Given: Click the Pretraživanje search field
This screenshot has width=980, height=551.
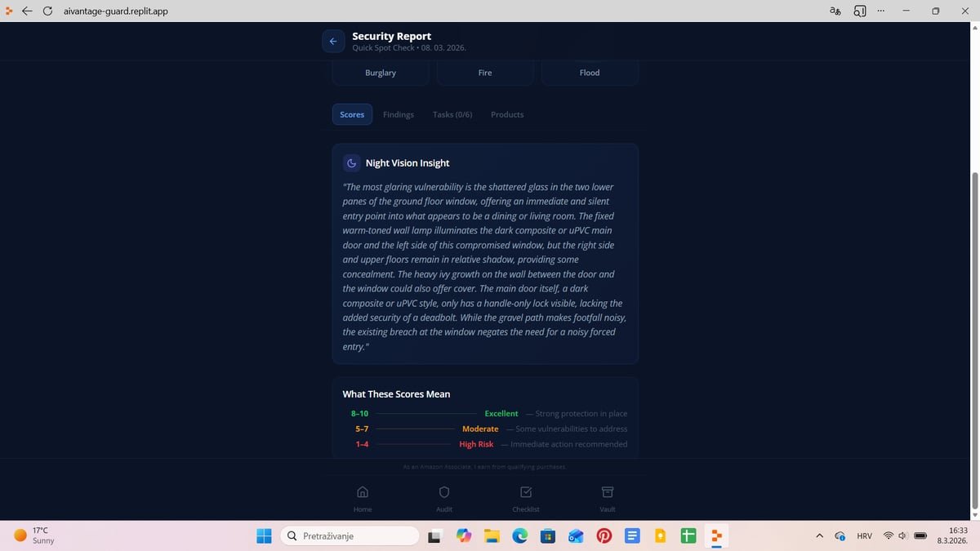Looking at the screenshot, I should [351, 535].
